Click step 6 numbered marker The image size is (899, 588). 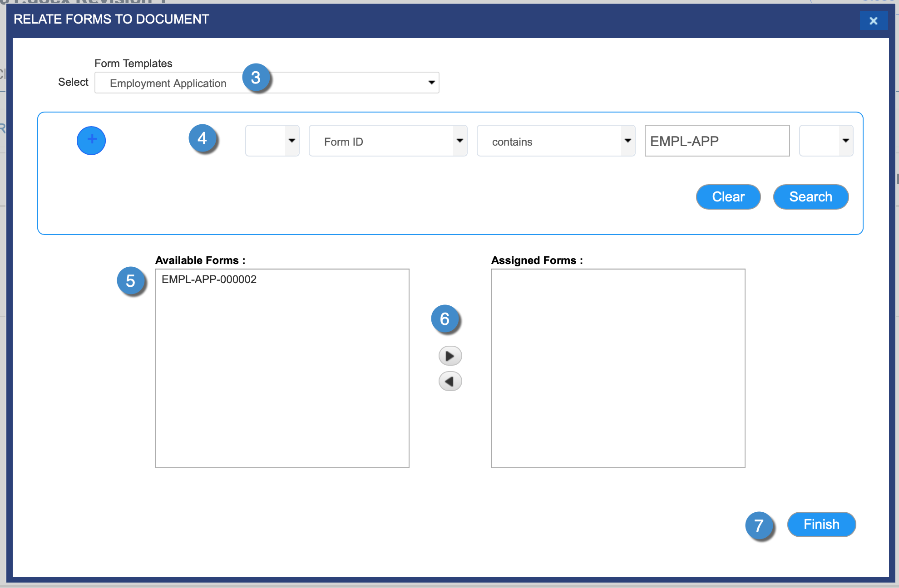pos(445,319)
